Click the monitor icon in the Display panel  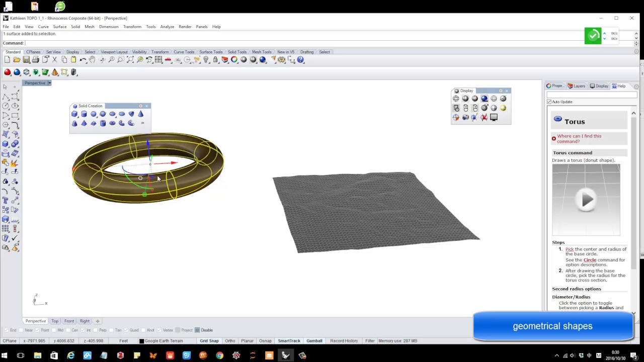(x=494, y=118)
